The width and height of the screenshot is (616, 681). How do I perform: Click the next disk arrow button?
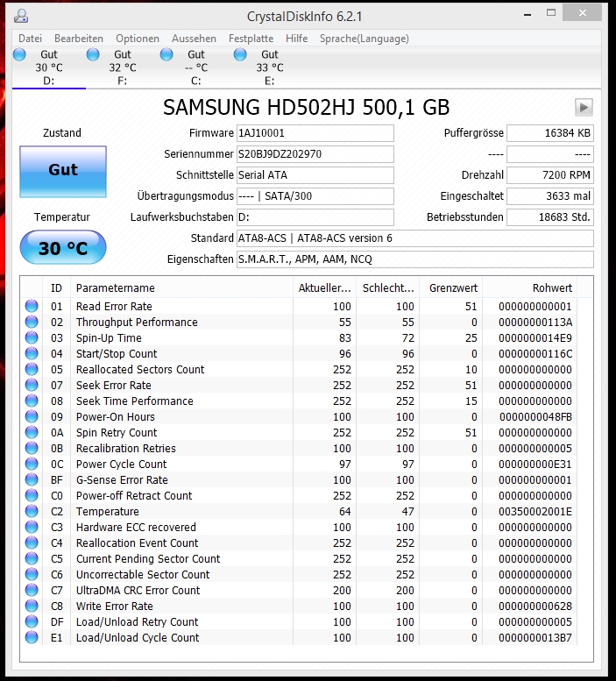[584, 107]
